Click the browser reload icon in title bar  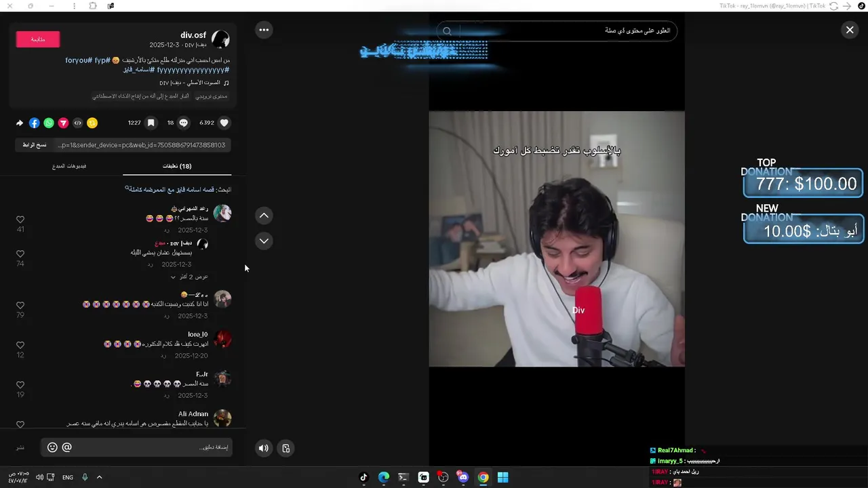pos(834,6)
